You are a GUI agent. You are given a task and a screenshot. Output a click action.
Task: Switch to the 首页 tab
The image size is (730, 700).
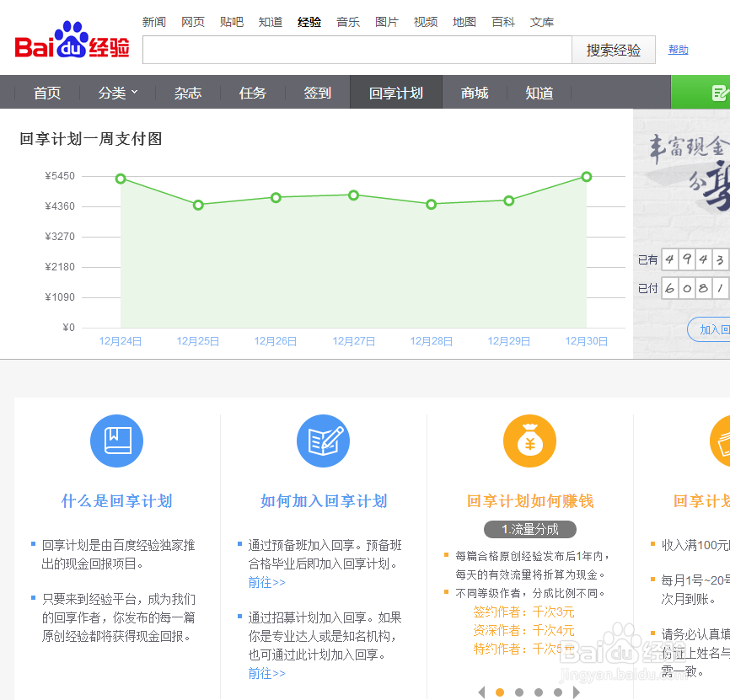(x=46, y=93)
